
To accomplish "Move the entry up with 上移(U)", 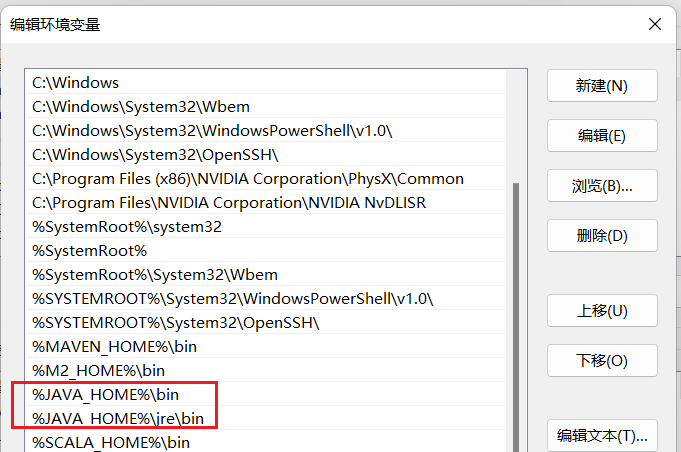I will pos(602,310).
